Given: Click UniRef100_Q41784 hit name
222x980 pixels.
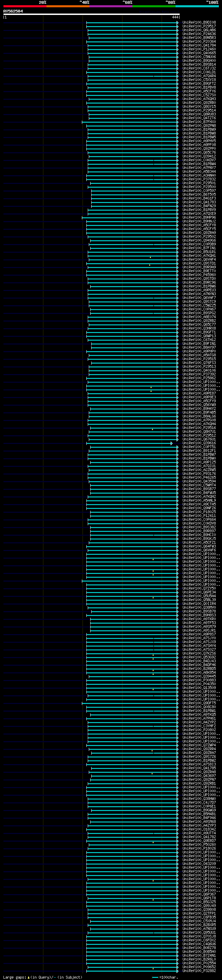Looking at the screenshot, I should click(199, 45).
